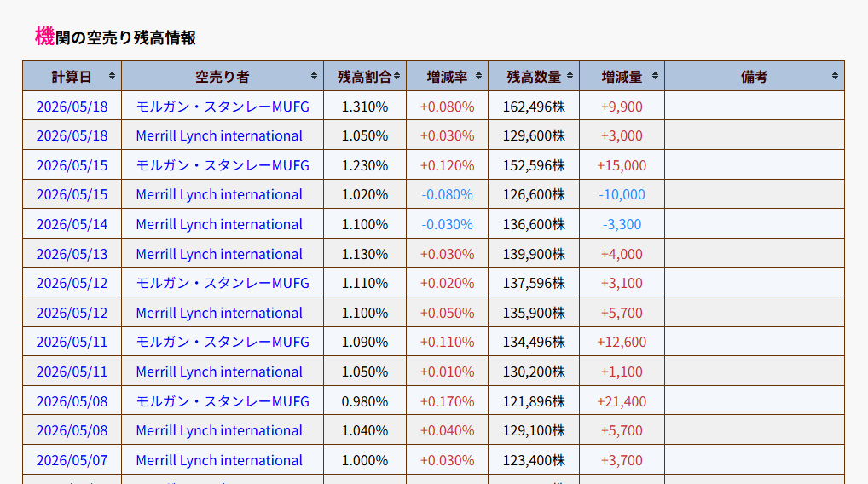Sort by 増減率 column arrows
This screenshot has height=484, width=868.
(479, 76)
